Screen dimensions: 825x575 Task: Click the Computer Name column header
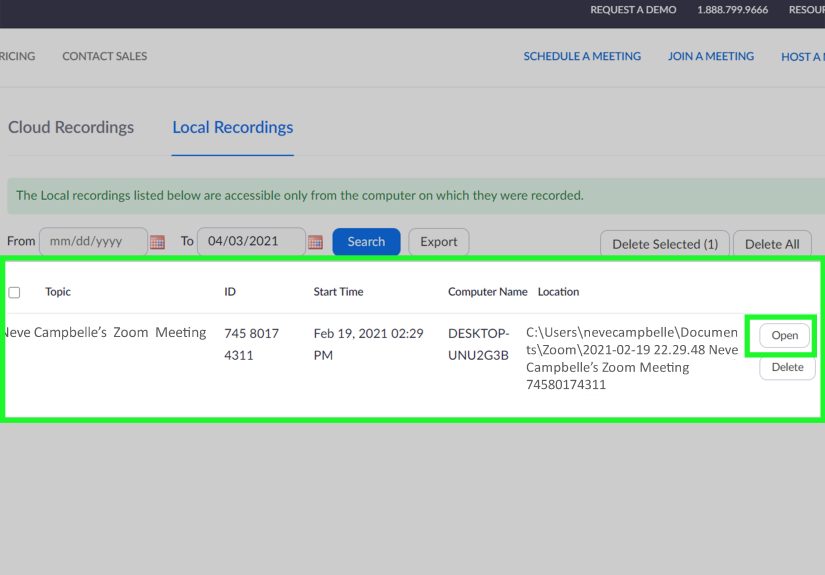click(x=487, y=292)
